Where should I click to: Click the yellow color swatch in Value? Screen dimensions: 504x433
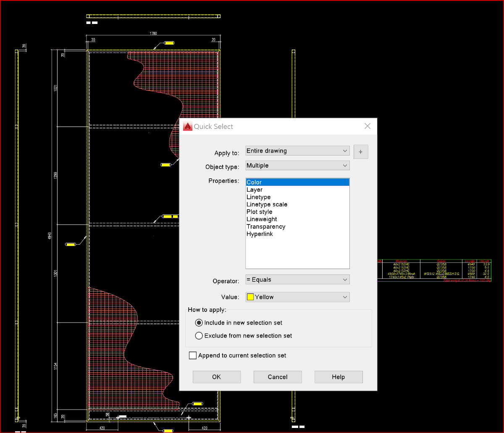pos(250,297)
